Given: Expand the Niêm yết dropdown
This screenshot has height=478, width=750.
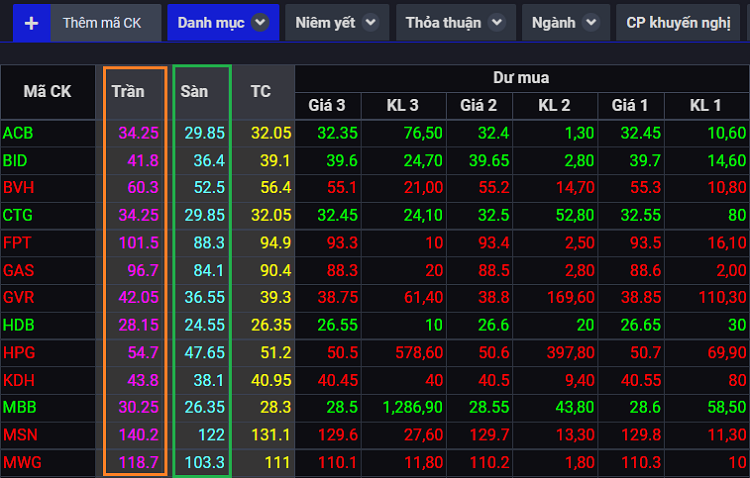Looking at the screenshot, I should [370, 22].
